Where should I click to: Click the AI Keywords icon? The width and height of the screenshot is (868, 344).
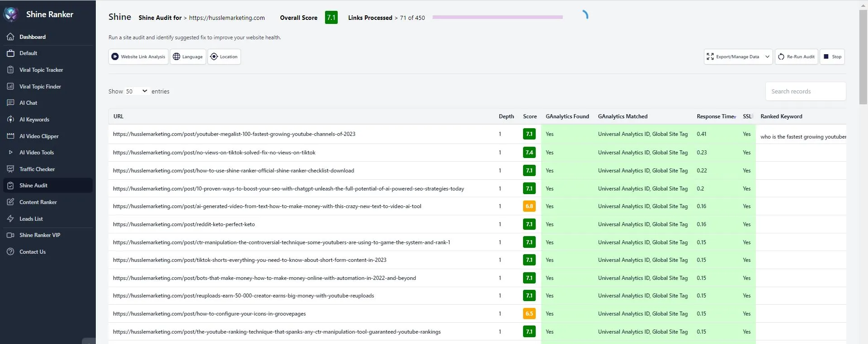pyautogui.click(x=10, y=120)
